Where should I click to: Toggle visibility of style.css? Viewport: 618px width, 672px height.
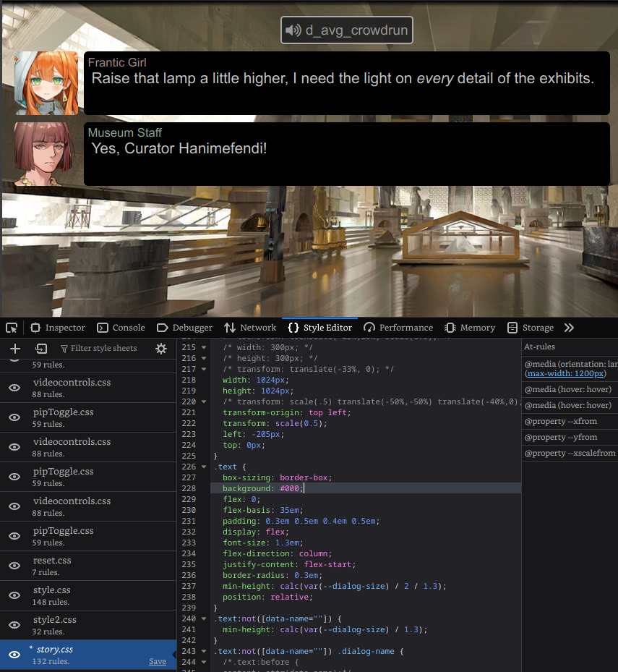(14, 595)
